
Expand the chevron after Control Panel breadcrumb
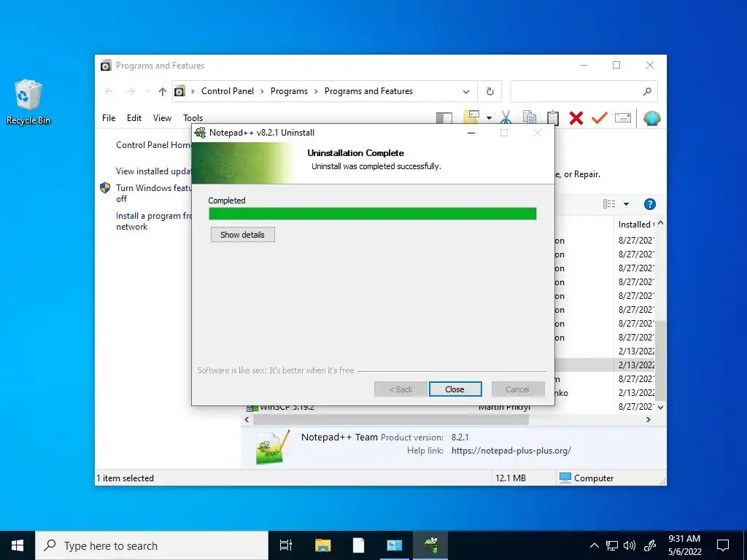(262, 91)
